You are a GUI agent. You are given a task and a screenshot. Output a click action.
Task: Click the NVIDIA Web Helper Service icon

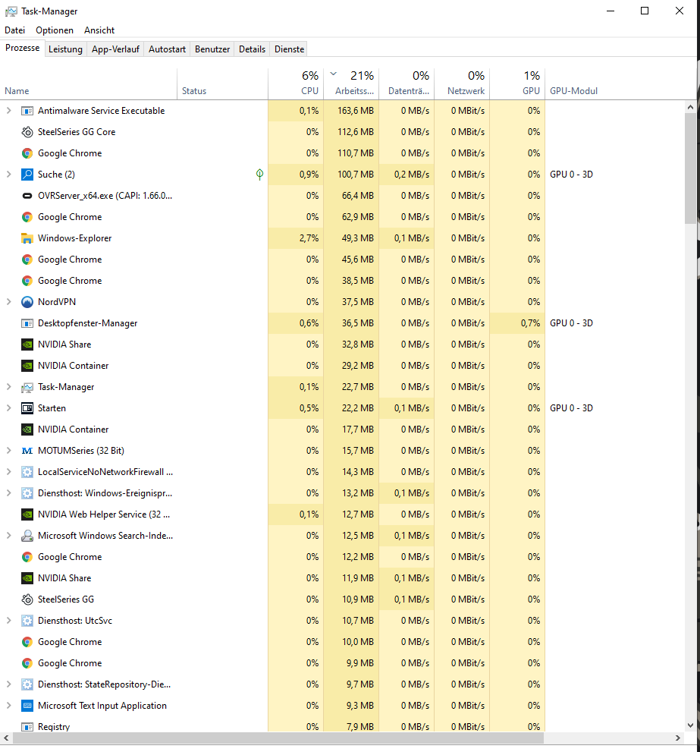(x=27, y=514)
